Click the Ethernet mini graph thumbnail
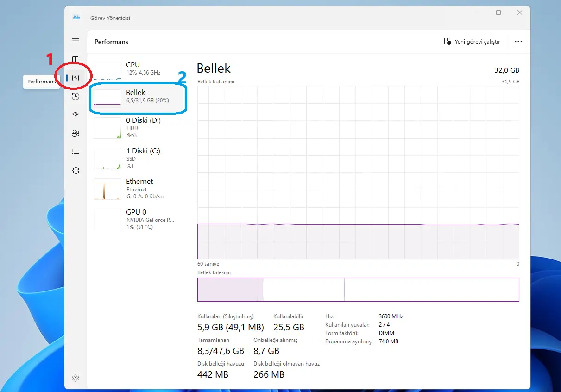This screenshot has height=392, width=561. (x=107, y=189)
